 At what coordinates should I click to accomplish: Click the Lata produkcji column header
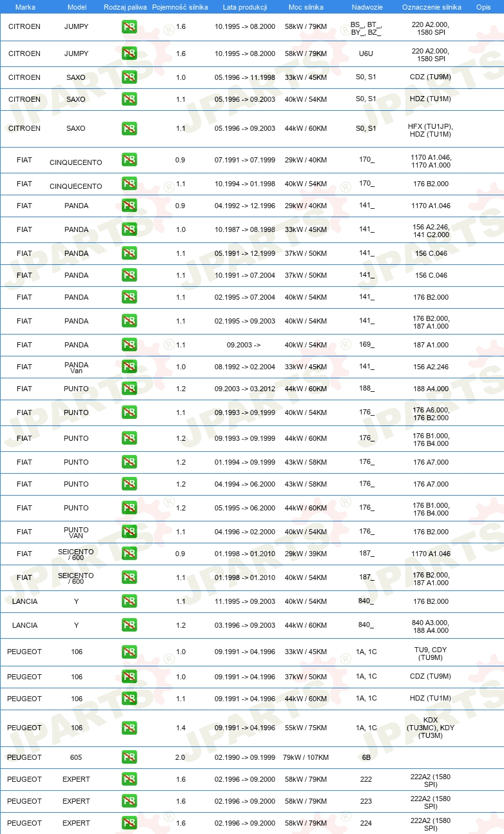(245, 6)
